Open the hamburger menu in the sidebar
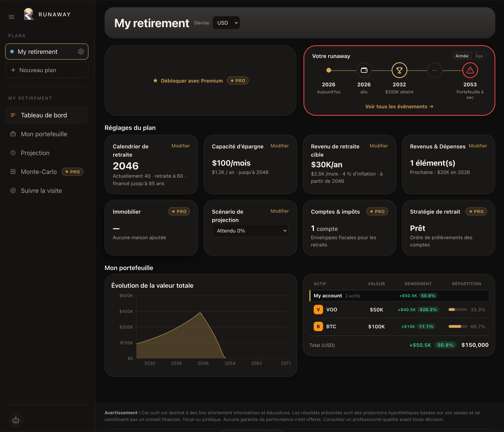 point(11,17)
